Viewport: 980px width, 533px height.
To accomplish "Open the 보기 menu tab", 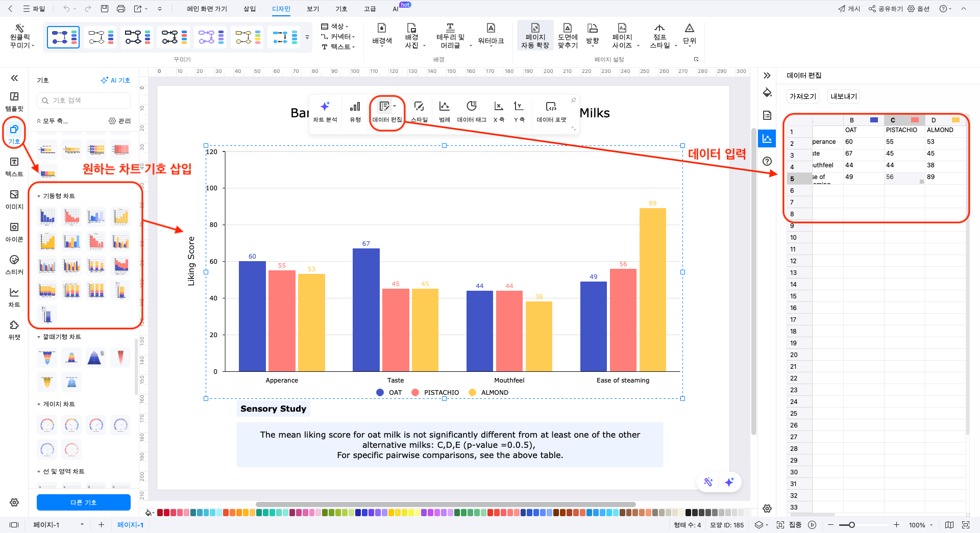I will click(313, 9).
